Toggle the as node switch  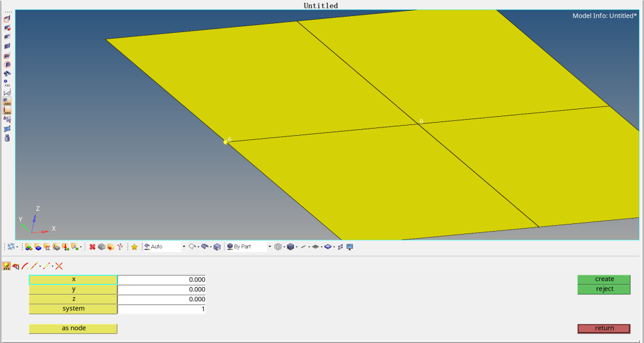(x=73, y=328)
